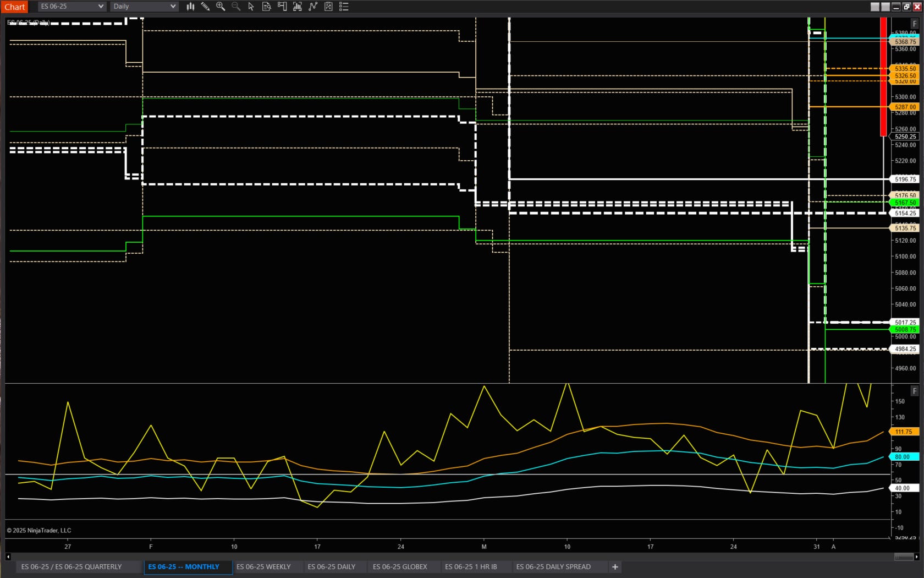This screenshot has height=578, width=924.
Task: Click the 4960.00 price axis label
Action: pos(905,368)
